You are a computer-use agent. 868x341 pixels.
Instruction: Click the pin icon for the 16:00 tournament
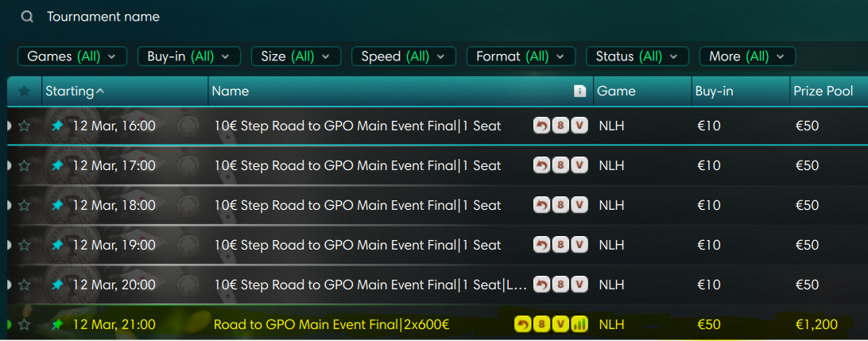click(57, 126)
